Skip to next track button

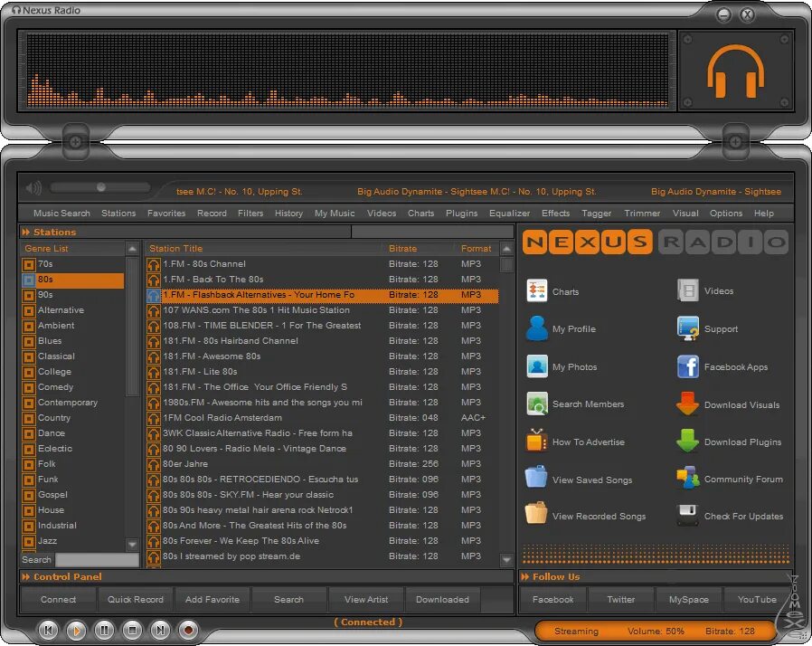click(161, 630)
